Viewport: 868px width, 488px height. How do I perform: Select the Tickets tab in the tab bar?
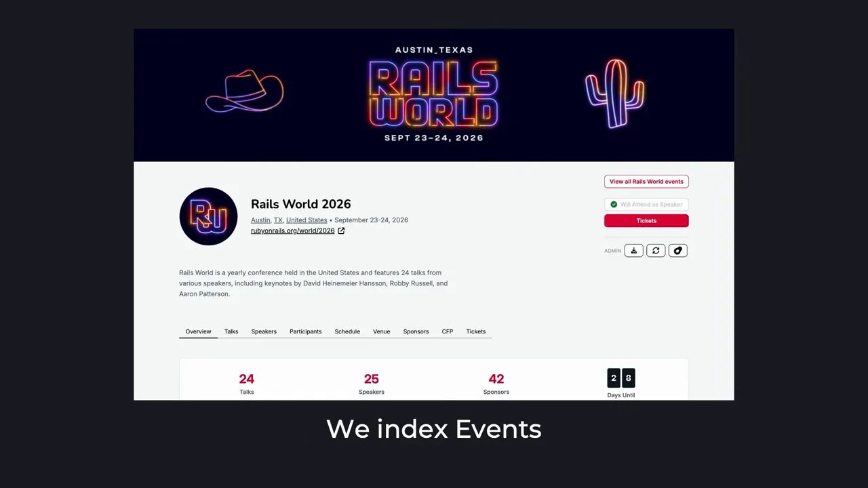click(476, 331)
